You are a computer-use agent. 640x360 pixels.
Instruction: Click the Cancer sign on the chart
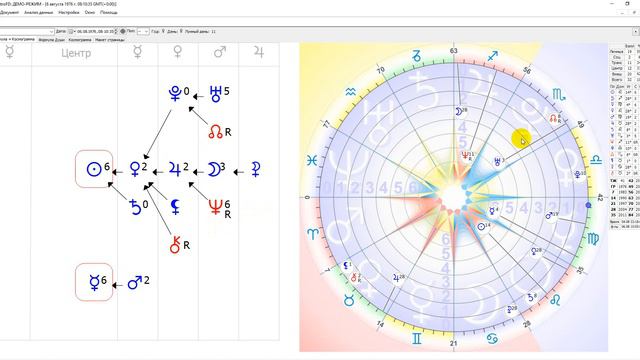tap(492, 338)
